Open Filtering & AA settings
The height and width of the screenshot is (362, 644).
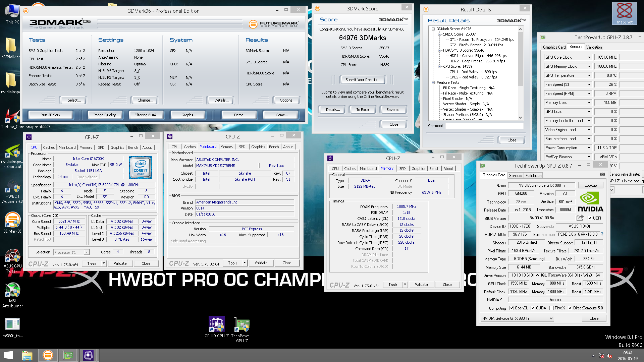click(147, 115)
